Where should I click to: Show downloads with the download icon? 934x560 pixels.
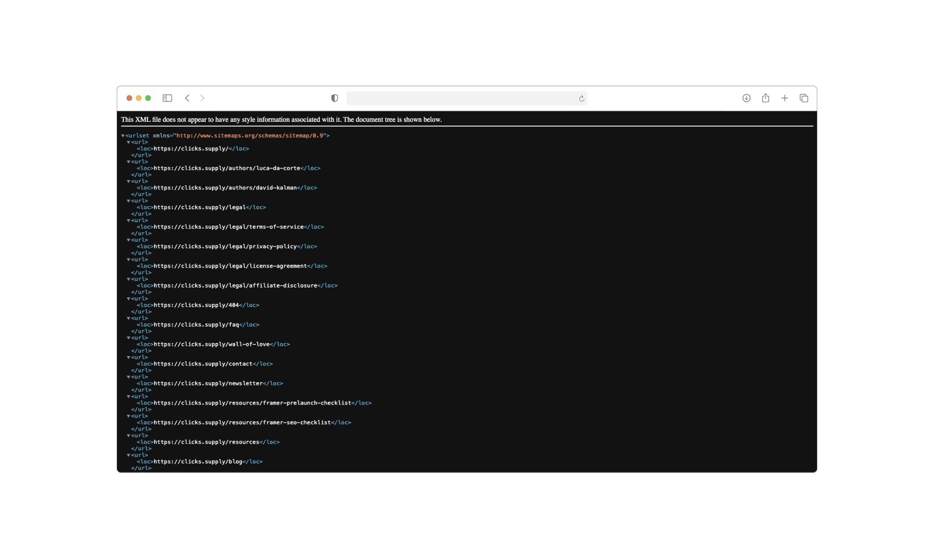(x=746, y=98)
